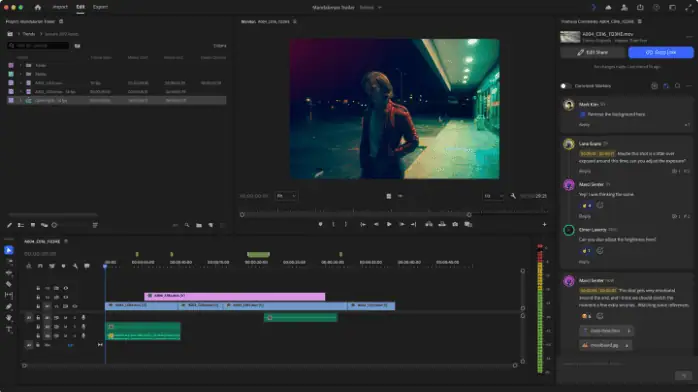698x392 pixels.
Task: Open the moodboard.jpg attachment
Action: [x=604, y=345]
